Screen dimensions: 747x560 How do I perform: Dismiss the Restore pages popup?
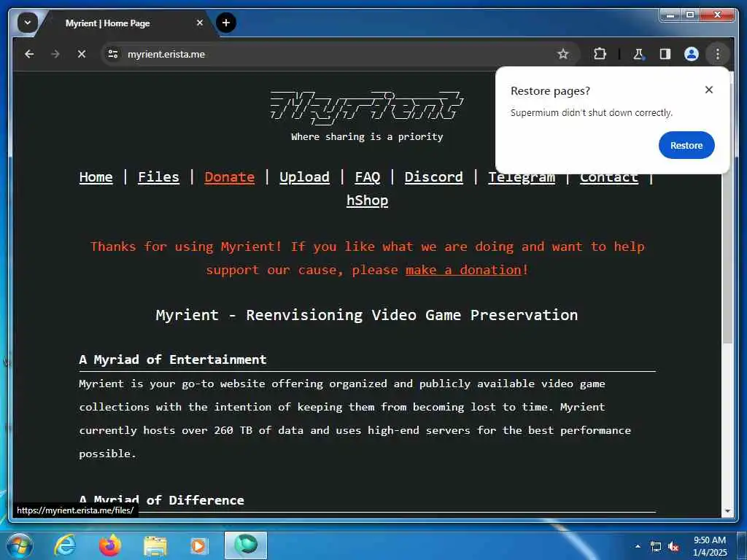[x=709, y=90]
